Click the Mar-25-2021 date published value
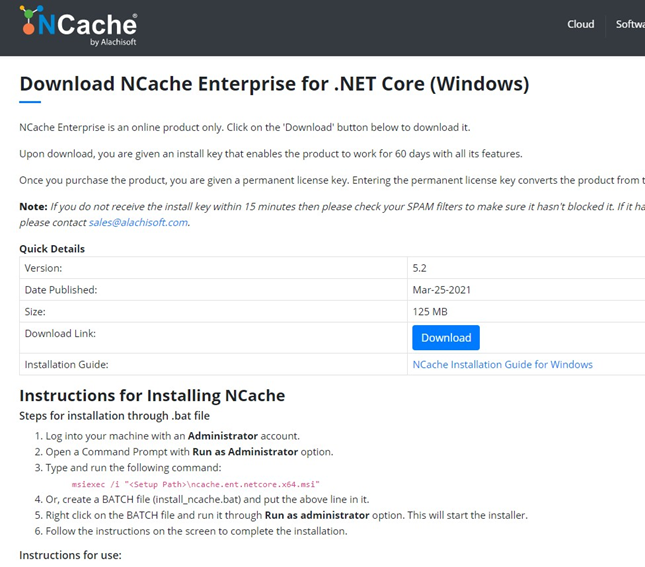The image size is (645, 567). click(441, 290)
